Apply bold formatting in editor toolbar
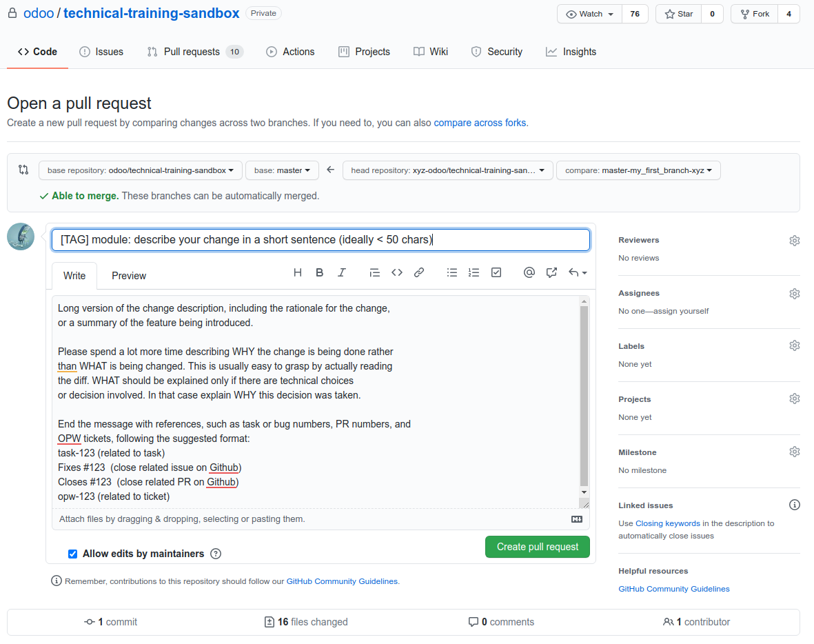This screenshot has width=814, height=644. tap(319, 272)
